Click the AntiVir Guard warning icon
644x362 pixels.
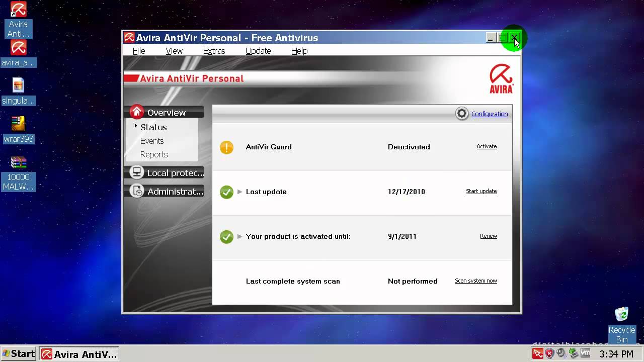[x=226, y=147]
